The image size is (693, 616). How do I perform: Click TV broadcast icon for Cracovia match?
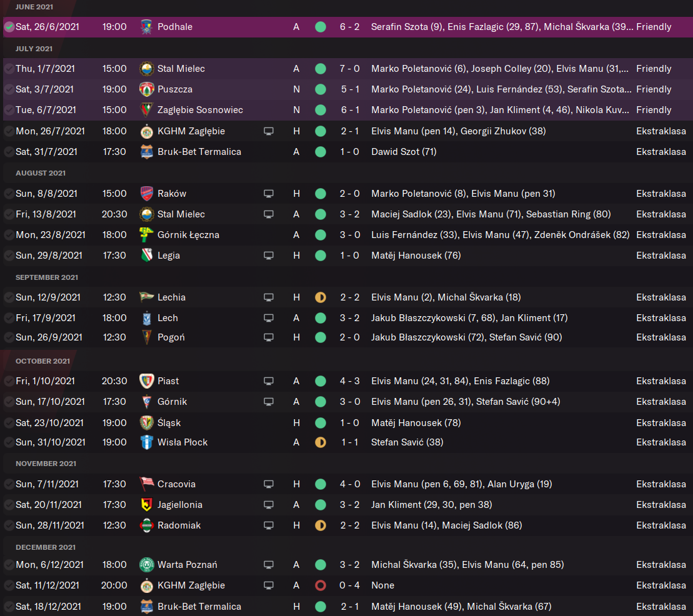click(x=268, y=484)
